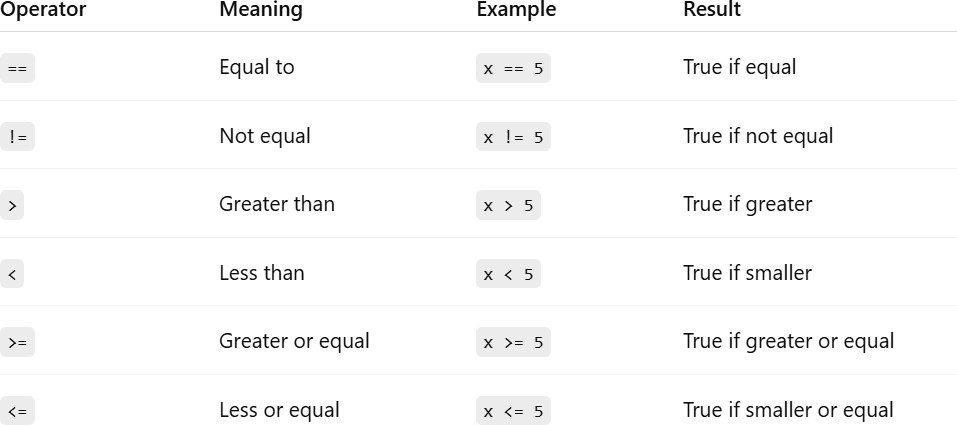The height and width of the screenshot is (425, 957).
Task: Select the standalone > operator code chip
Action: pos(12,205)
